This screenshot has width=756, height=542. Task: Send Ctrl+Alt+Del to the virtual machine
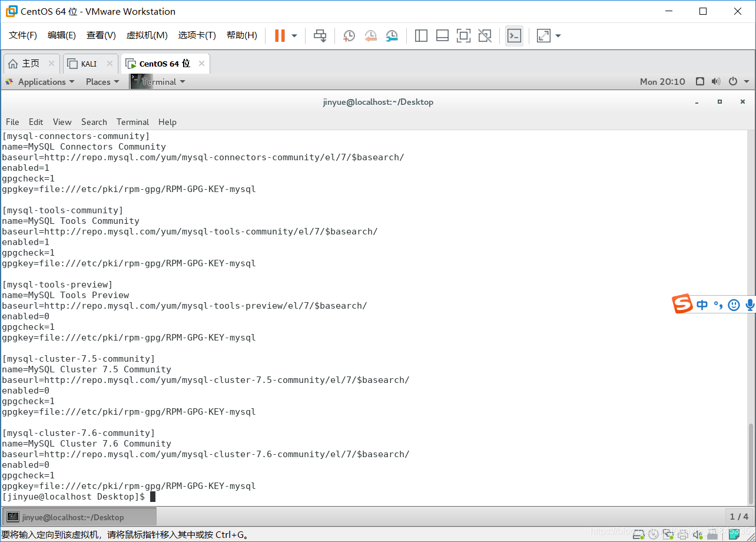click(x=320, y=36)
